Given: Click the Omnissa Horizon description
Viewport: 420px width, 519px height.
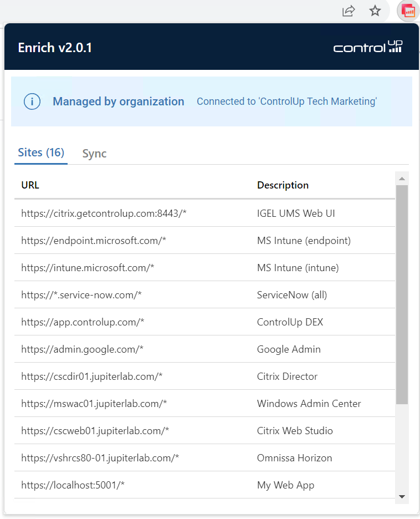Looking at the screenshot, I should [x=295, y=458].
